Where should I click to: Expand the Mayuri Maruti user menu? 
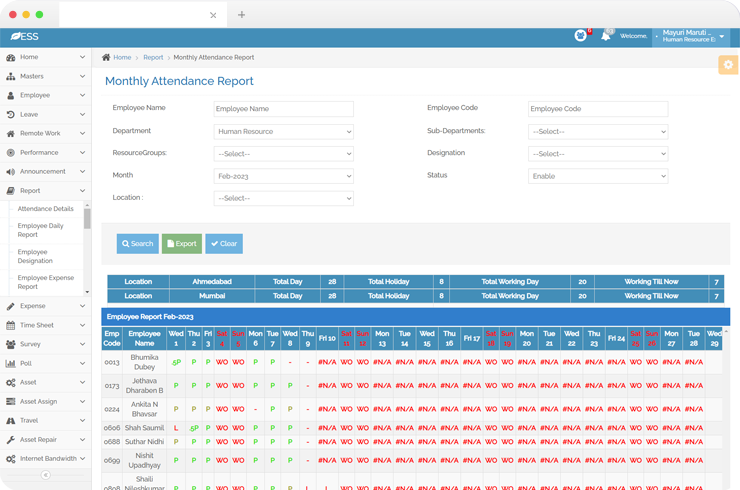[692, 36]
